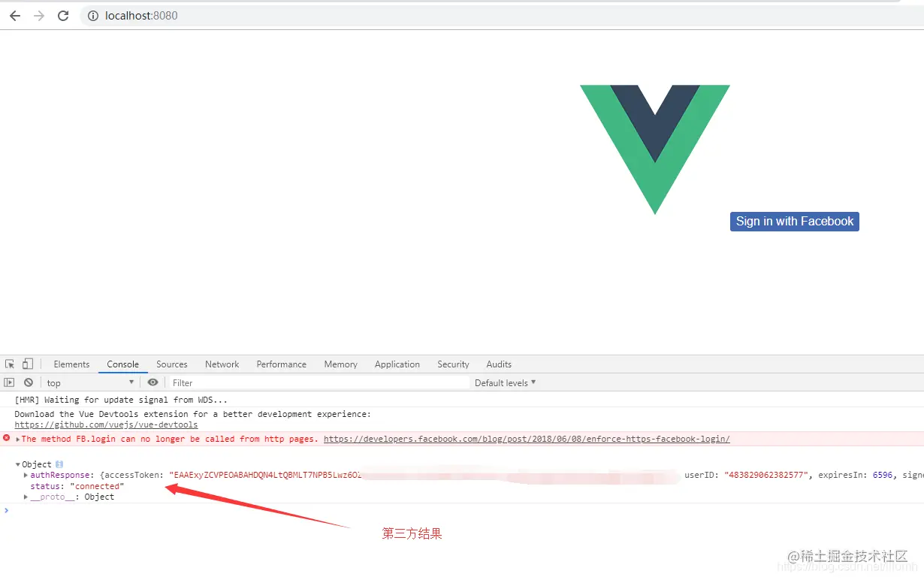Click the browser forward arrow

(39, 16)
